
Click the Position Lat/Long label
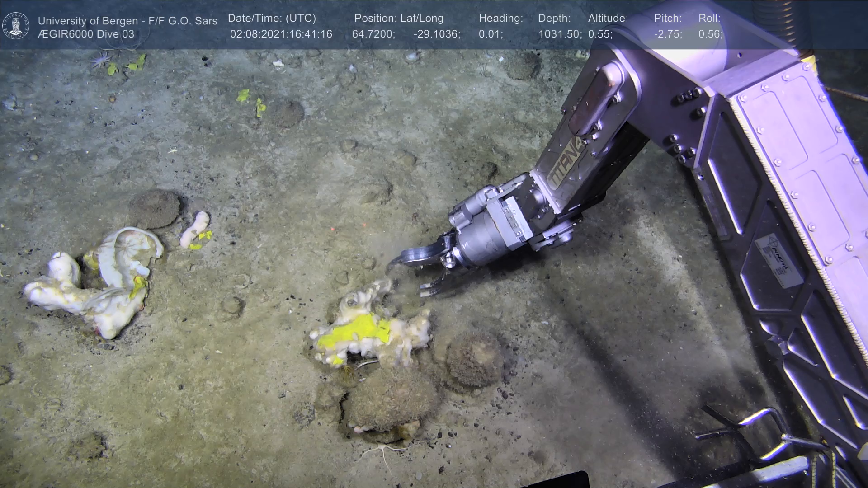point(399,19)
